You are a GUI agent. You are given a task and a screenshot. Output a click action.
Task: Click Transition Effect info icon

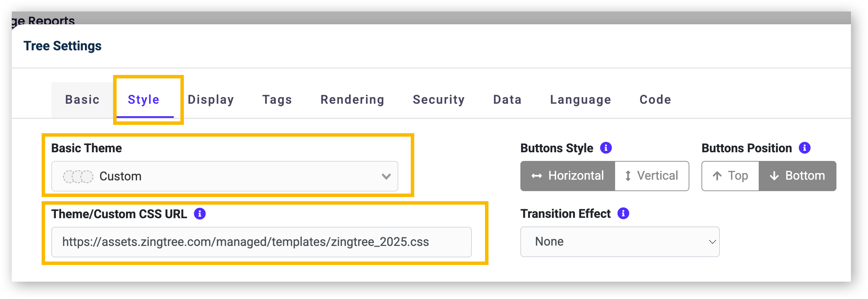pos(623,213)
